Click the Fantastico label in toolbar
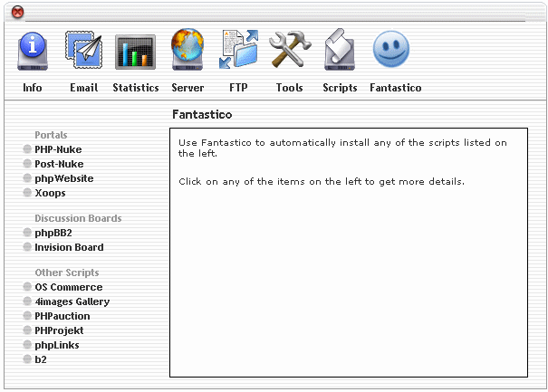The height and width of the screenshot is (392, 548). pos(396,88)
